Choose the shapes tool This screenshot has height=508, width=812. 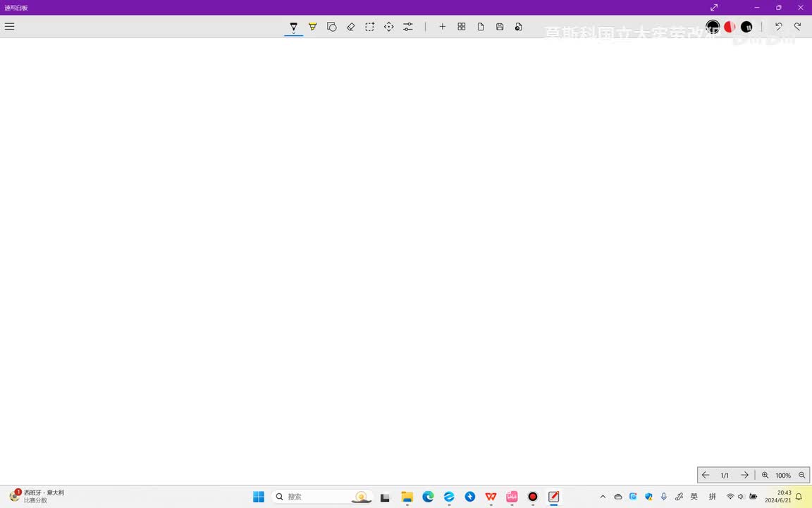(x=332, y=26)
